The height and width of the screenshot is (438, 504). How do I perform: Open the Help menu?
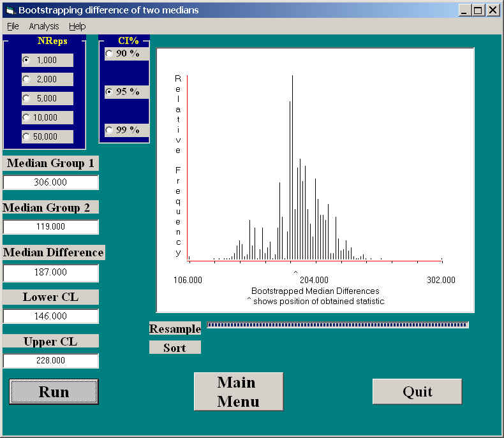pos(77,26)
